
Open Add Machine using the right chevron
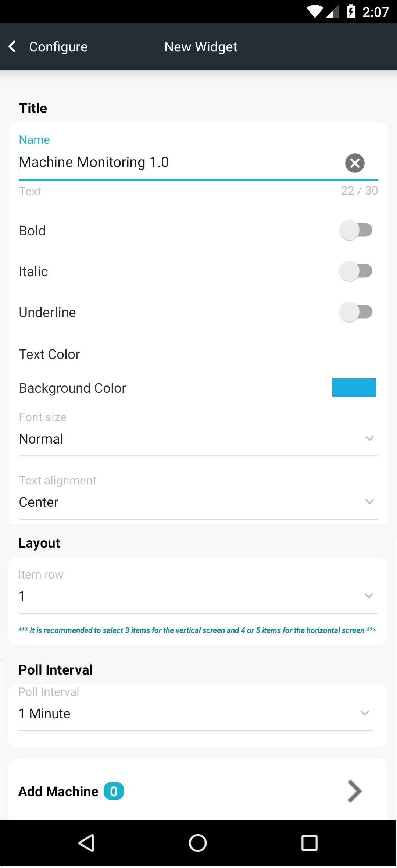354,791
